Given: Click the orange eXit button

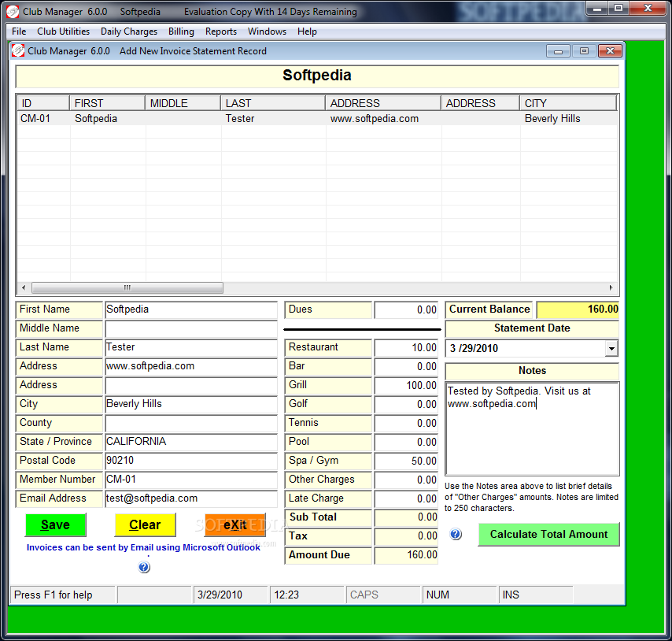Looking at the screenshot, I should [x=234, y=524].
